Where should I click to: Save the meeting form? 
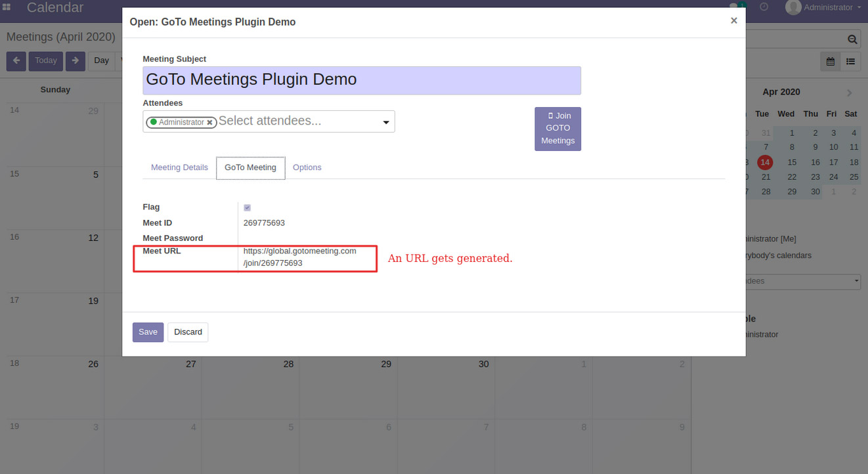coord(148,332)
